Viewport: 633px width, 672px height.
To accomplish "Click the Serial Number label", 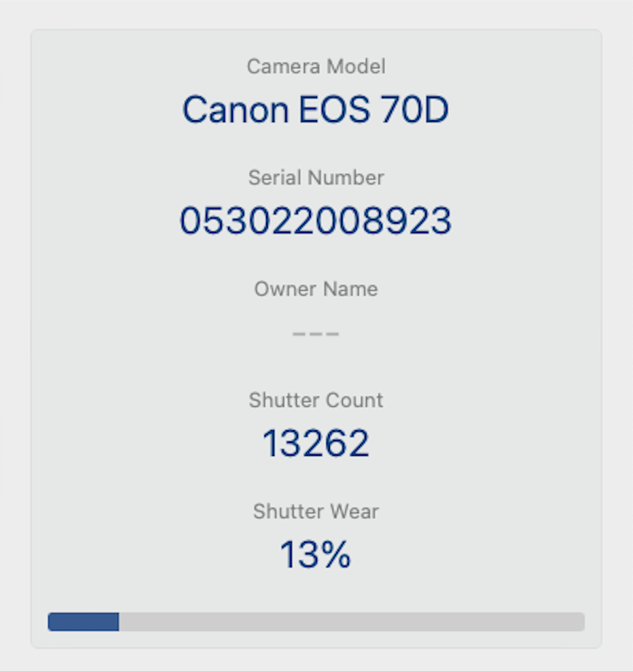I will tap(316, 177).
